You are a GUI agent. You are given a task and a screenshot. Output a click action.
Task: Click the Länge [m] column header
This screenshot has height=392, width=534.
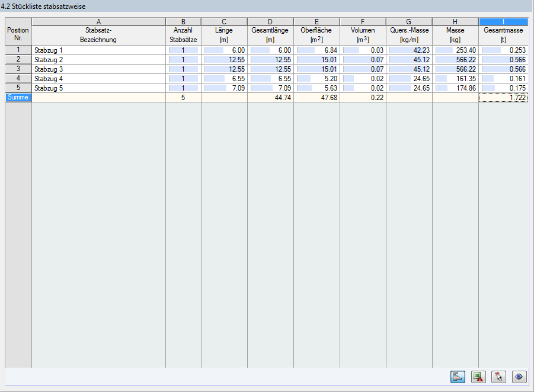[223, 36]
